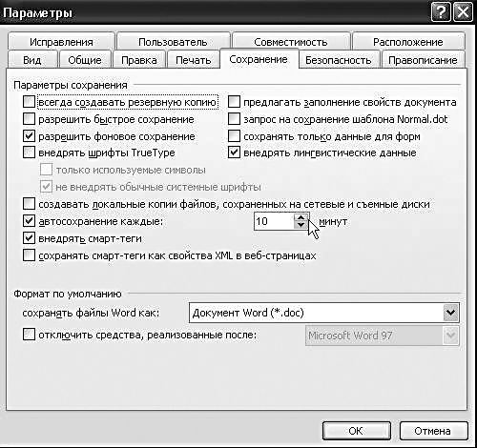Decrease autosave minutes with down arrow

[301, 225]
